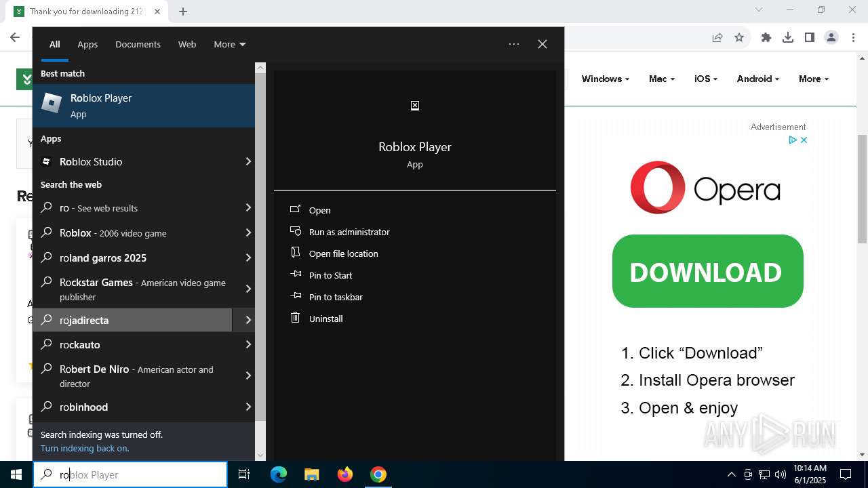Click the taskbar search input field
Viewport: 868px width, 488px height.
130,474
